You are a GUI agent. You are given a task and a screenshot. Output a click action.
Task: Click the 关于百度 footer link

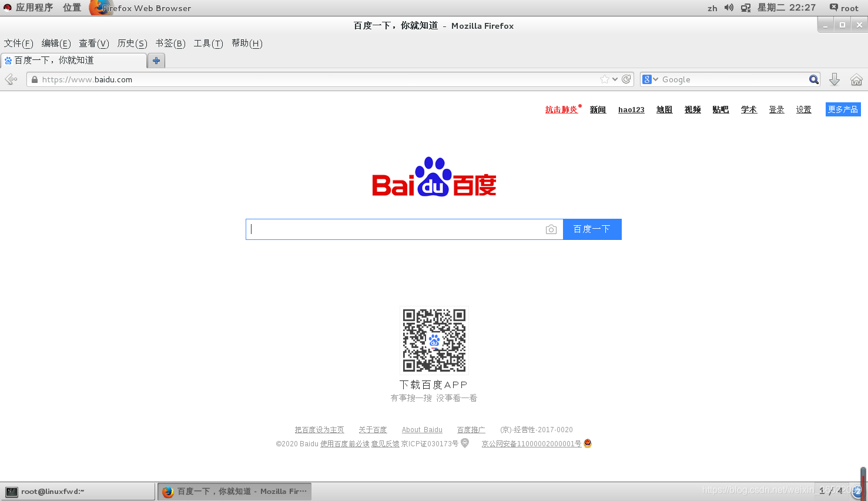(x=373, y=430)
